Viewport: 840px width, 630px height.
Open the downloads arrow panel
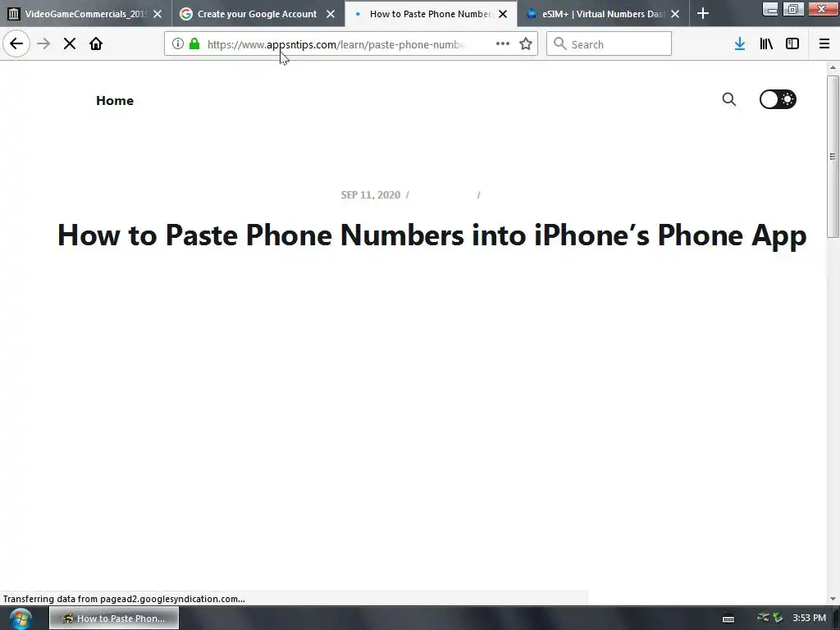(740, 44)
